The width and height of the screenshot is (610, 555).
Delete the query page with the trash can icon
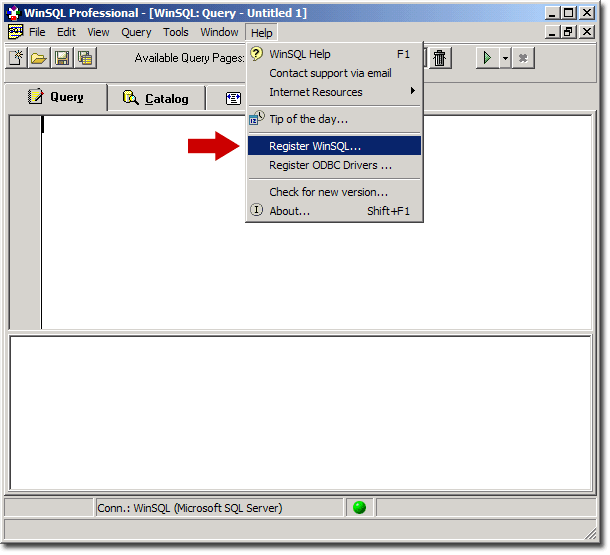pos(441,58)
